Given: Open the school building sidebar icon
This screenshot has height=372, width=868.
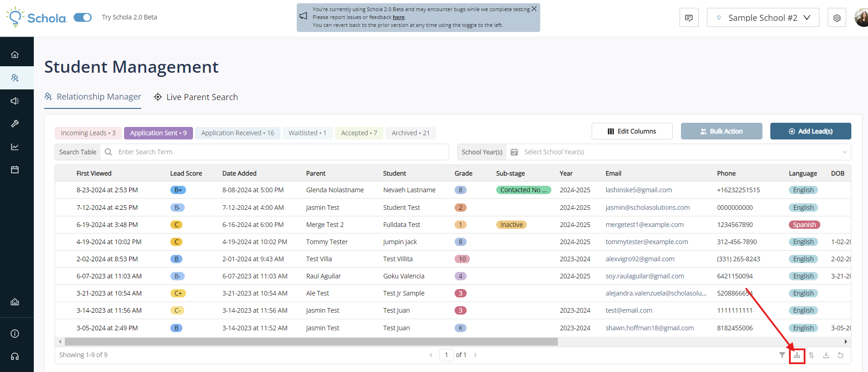Looking at the screenshot, I should click(15, 302).
